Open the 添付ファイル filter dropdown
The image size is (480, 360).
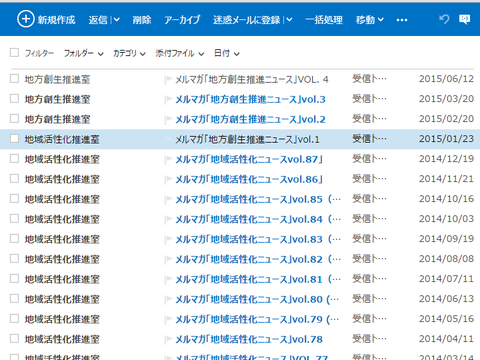pos(180,53)
